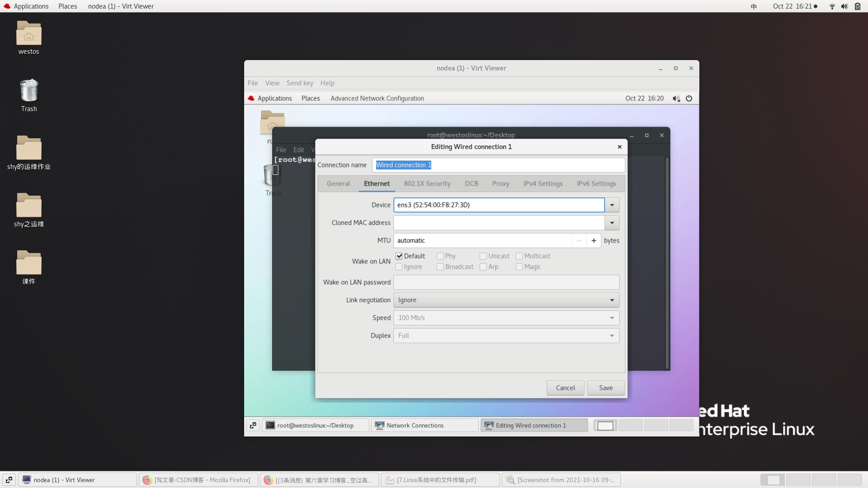Click the 中 input method indicator
The width and height of the screenshot is (868, 488).
pos(754,6)
